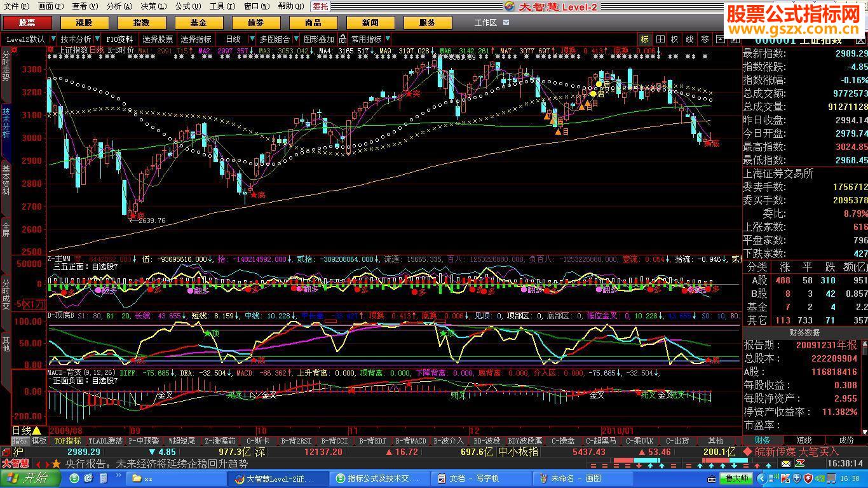Click the 商品 market button
868x488 pixels.
pos(313,23)
